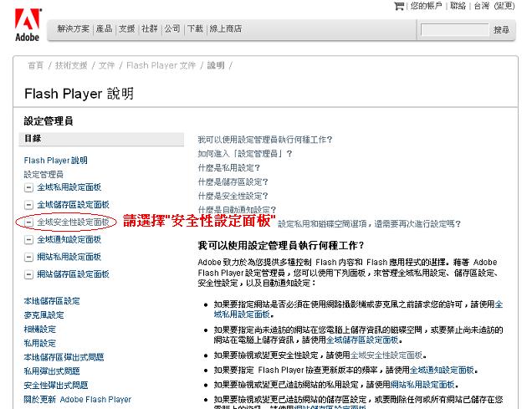Viewport: 532px width, 409px height.
Task: Click 全域通知設定面板 link in bullet text
Action: (x=442, y=371)
